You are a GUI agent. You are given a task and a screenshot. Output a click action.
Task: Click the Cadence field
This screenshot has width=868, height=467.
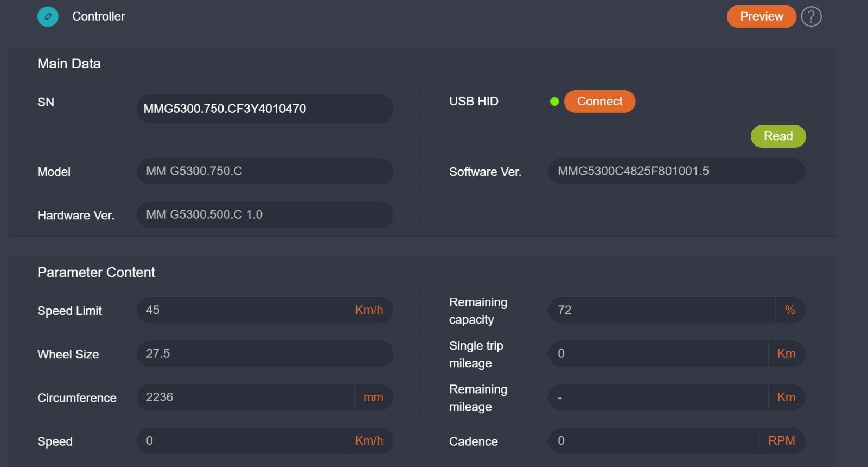[654, 440]
